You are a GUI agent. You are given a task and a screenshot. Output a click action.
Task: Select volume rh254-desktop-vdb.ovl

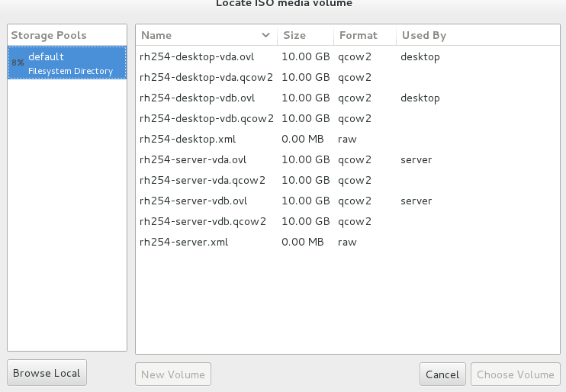[x=348, y=98]
